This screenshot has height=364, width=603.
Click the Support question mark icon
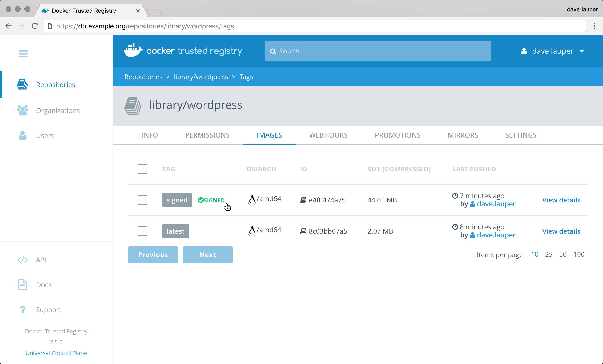pos(23,310)
